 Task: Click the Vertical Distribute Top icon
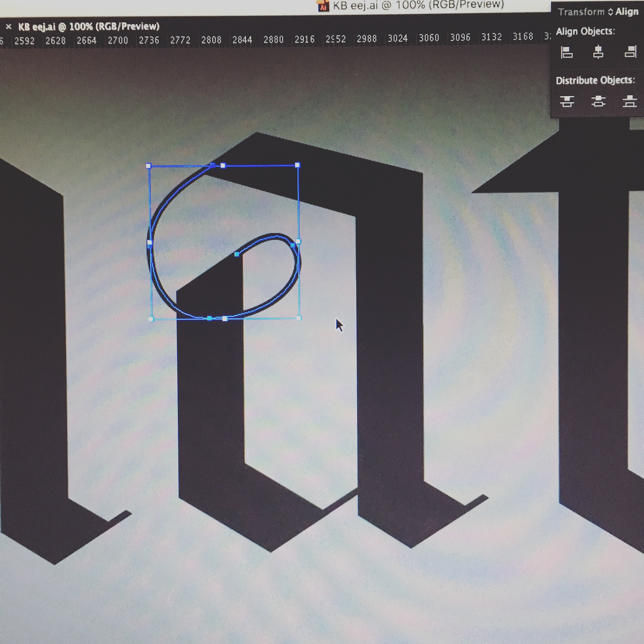567,101
